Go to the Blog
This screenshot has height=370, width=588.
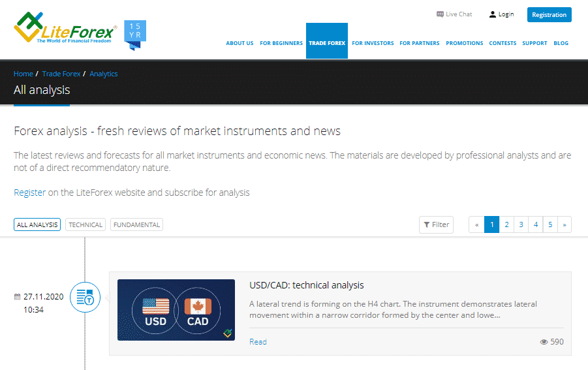pyautogui.click(x=561, y=43)
